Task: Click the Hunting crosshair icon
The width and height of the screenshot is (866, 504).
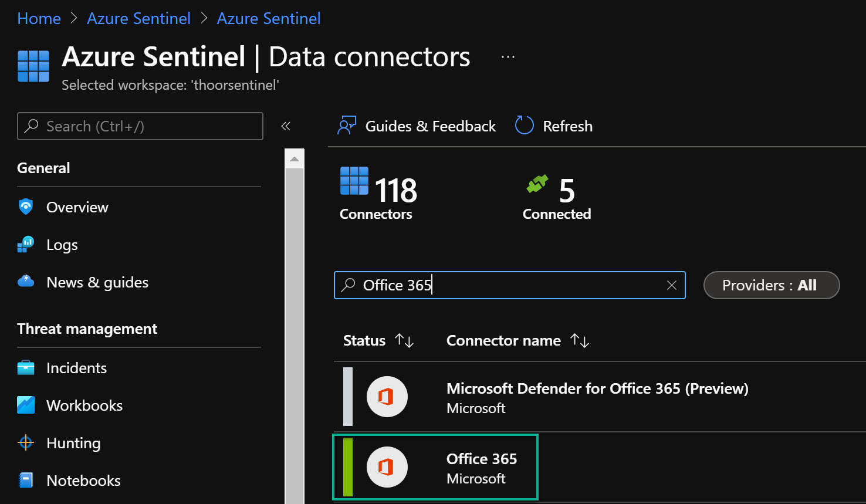Action: [x=26, y=443]
